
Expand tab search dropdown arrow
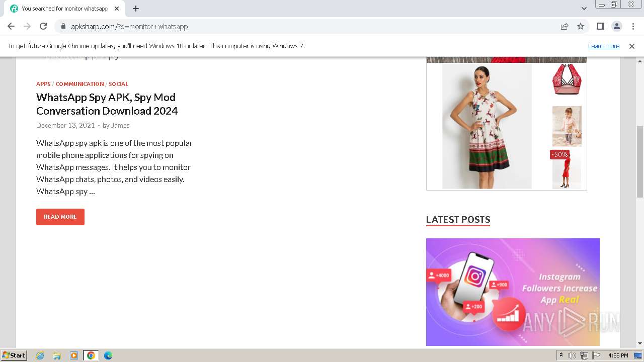tap(584, 9)
